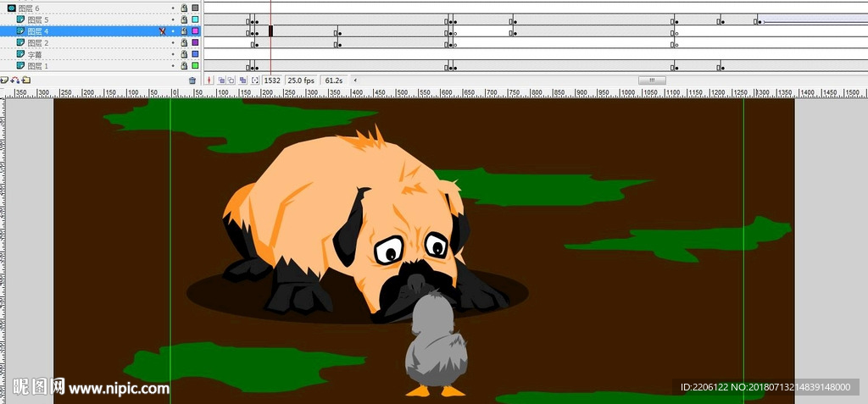Enable Onion Skin
The height and width of the screenshot is (404, 868).
(x=221, y=80)
